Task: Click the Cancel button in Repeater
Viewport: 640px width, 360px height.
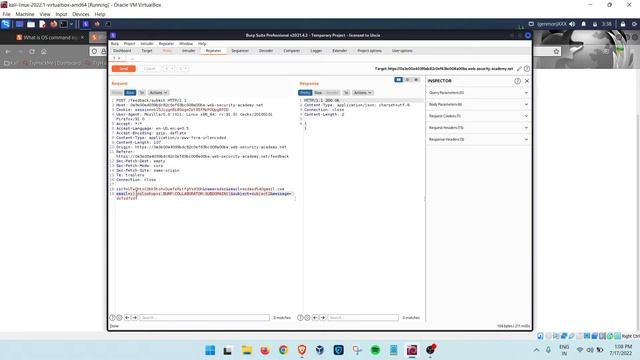Action: click(x=149, y=69)
